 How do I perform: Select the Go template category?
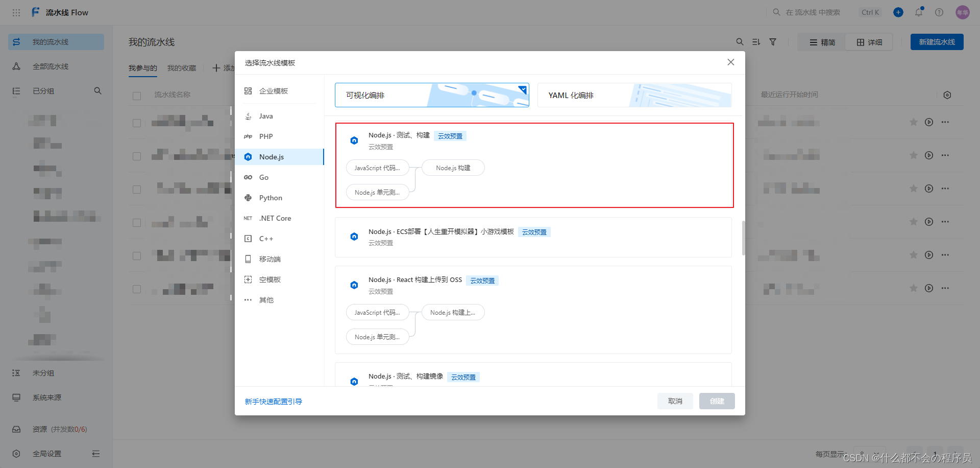[x=280, y=177]
